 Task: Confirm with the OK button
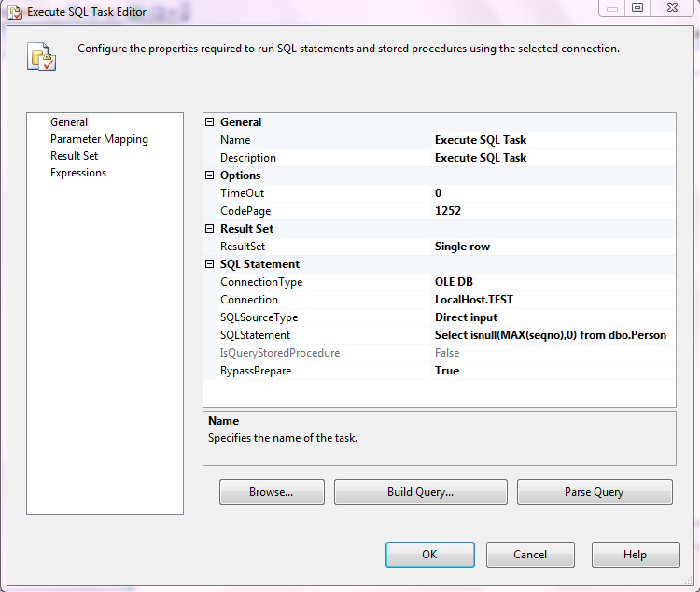(430, 555)
